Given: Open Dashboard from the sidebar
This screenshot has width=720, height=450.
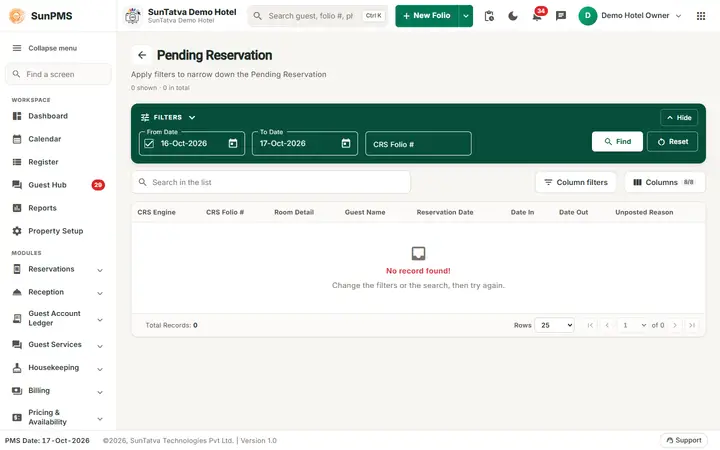Looking at the screenshot, I should [58, 116].
